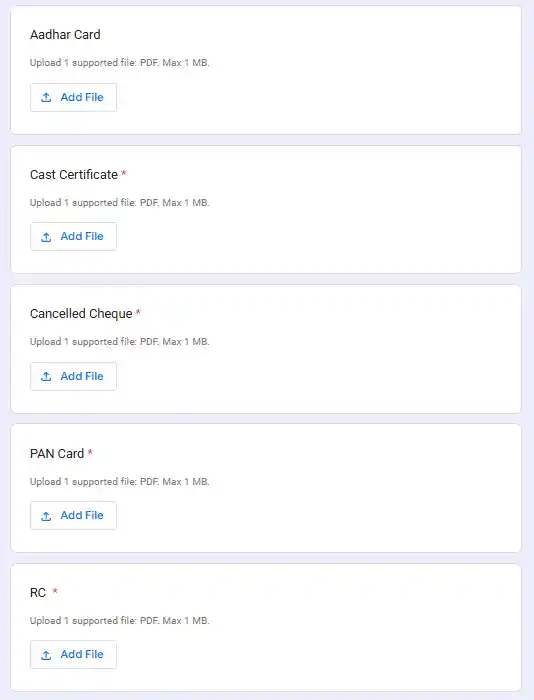Add File for the Aadhar Card question

coord(74,97)
